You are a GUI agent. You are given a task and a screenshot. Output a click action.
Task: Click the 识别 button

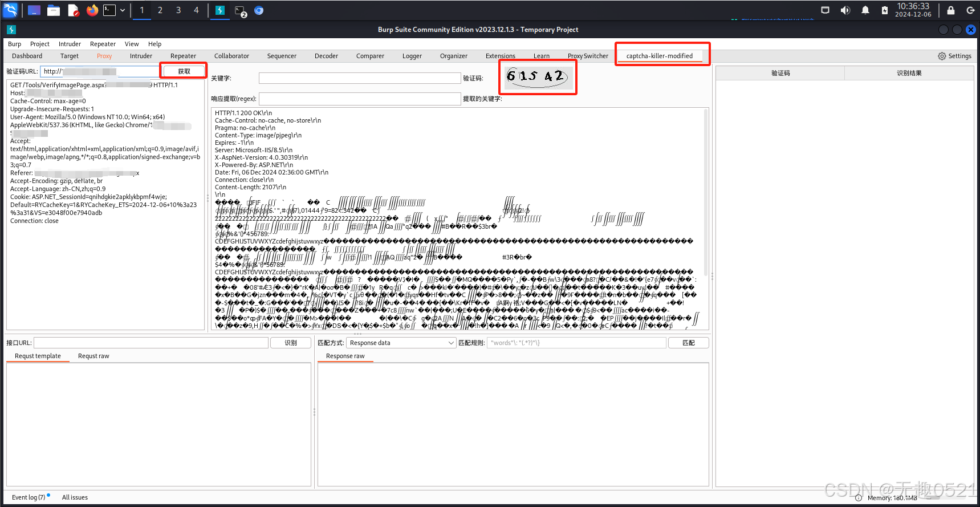[x=291, y=343]
